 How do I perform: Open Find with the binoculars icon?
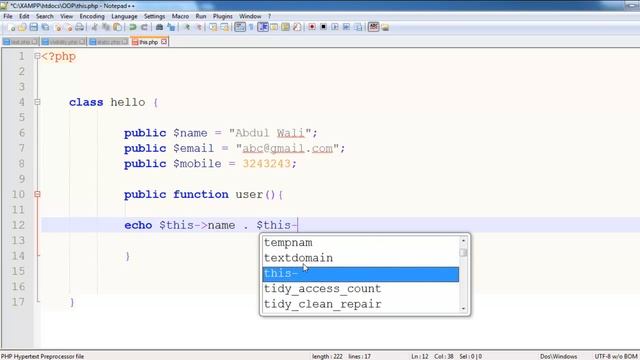[x=160, y=27]
